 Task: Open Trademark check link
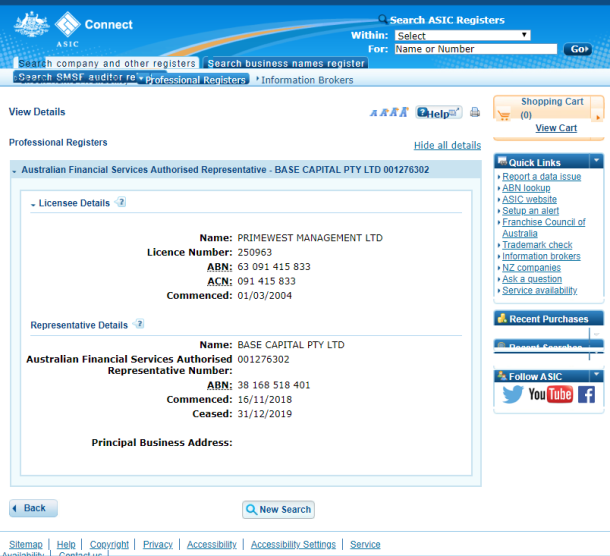[x=537, y=244]
